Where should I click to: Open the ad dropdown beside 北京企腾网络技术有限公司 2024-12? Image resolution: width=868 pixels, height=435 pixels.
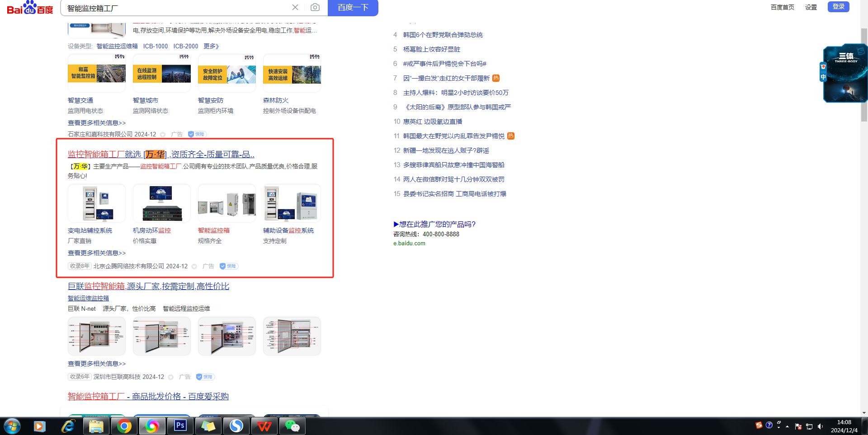point(194,267)
